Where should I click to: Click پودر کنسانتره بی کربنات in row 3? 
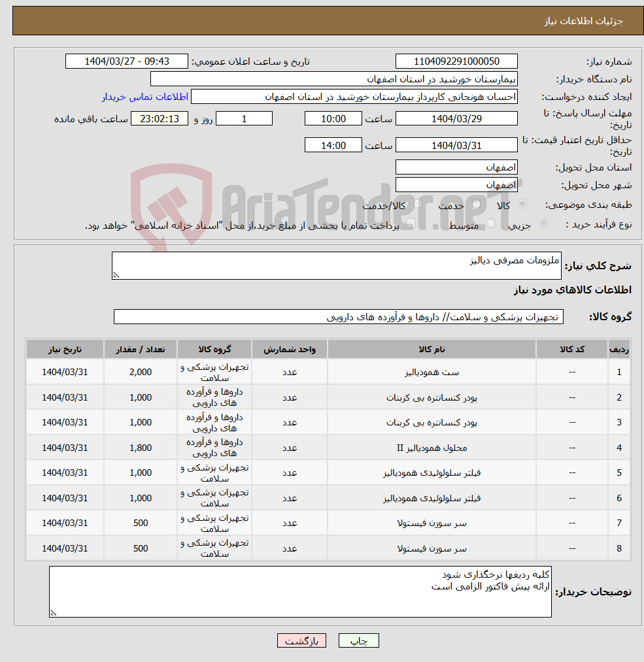(x=432, y=423)
